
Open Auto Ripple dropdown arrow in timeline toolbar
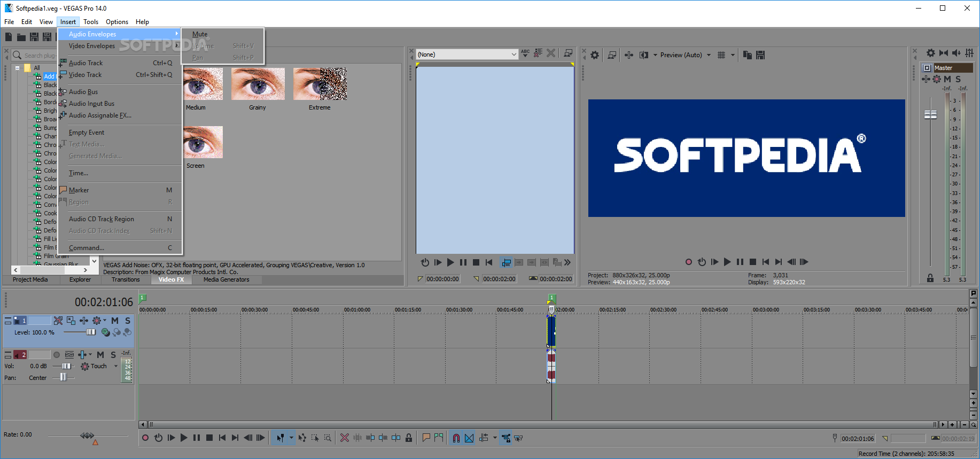495,438
